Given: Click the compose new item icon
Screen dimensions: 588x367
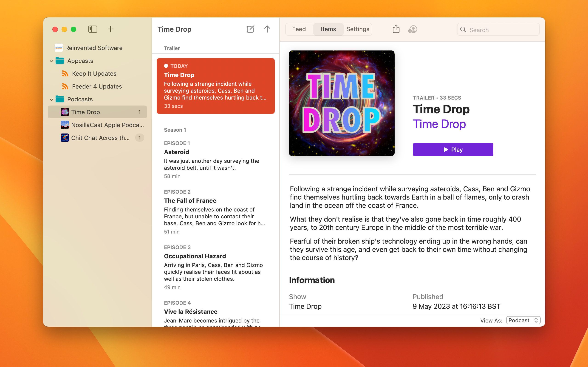Looking at the screenshot, I should (250, 29).
